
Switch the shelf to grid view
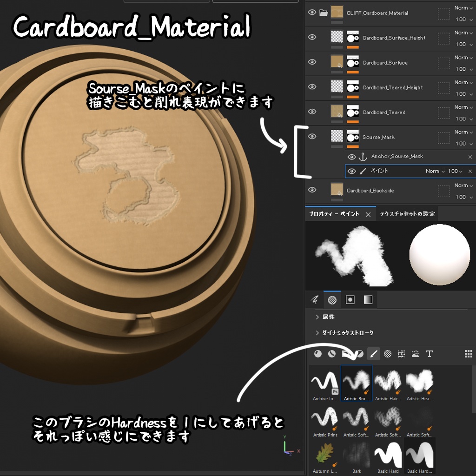click(469, 354)
